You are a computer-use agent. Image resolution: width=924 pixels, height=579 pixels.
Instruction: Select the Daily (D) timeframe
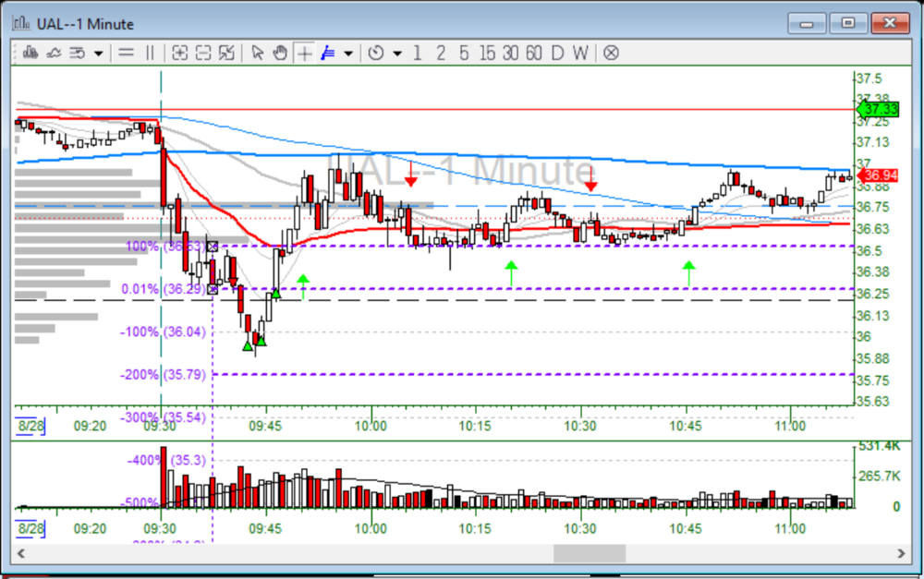557,53
